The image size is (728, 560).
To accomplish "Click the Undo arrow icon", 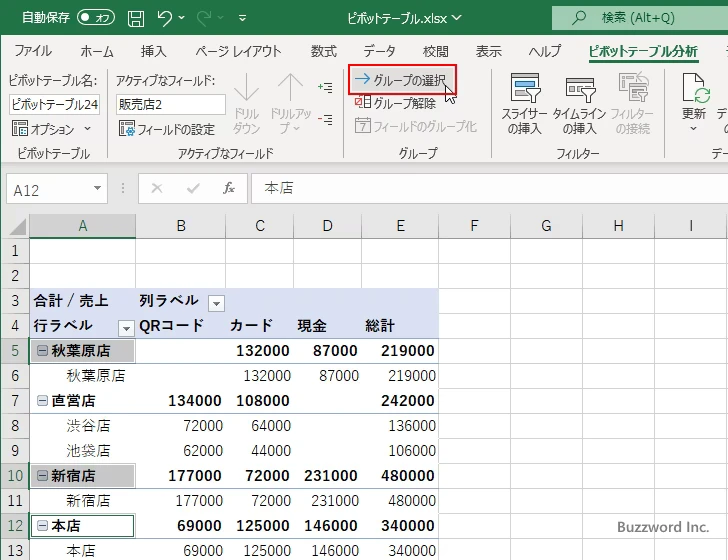I will (164, 18).
